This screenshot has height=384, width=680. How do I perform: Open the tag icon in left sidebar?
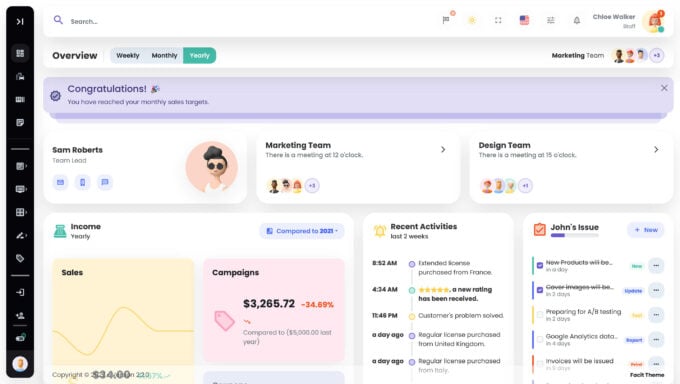click(x=20, y=258)
